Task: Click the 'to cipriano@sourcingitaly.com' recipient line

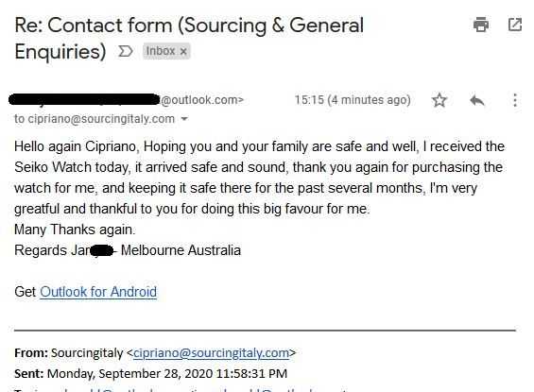Action: (x=95, y=119)
